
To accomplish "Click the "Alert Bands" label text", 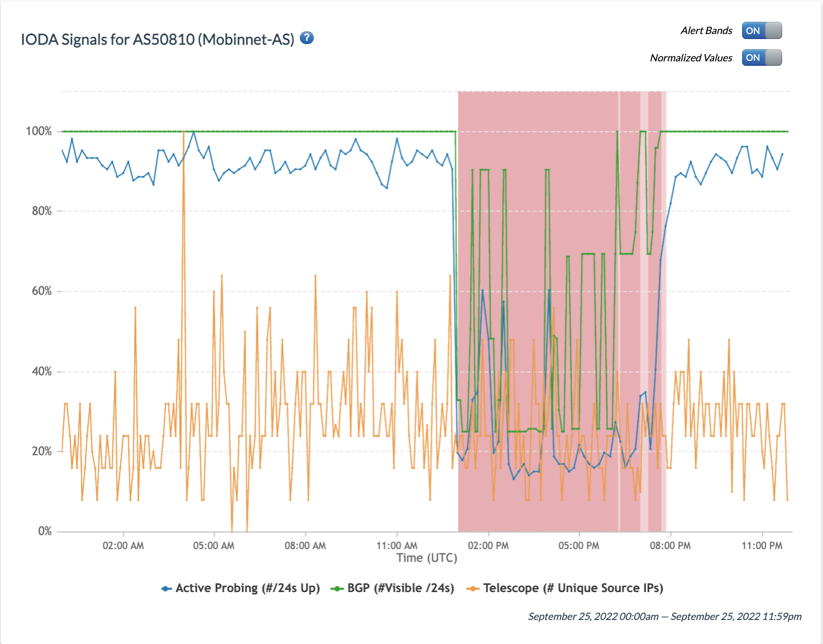I will [x=706, y=31].
